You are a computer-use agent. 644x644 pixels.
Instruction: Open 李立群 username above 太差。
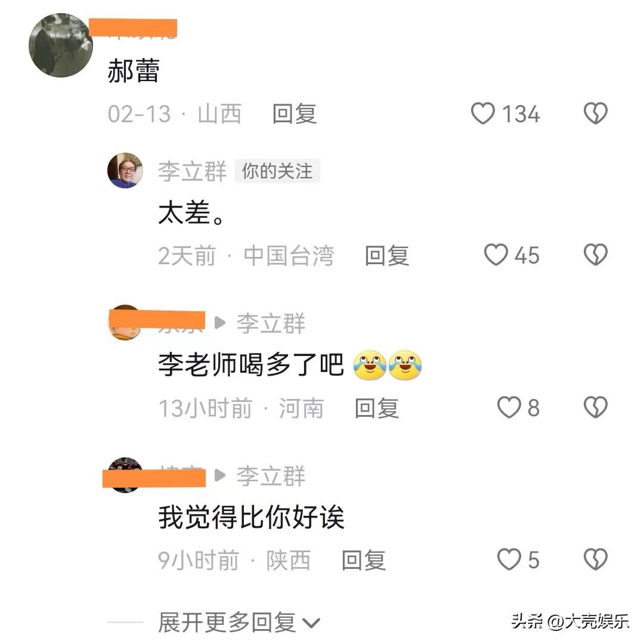[192, 171]
